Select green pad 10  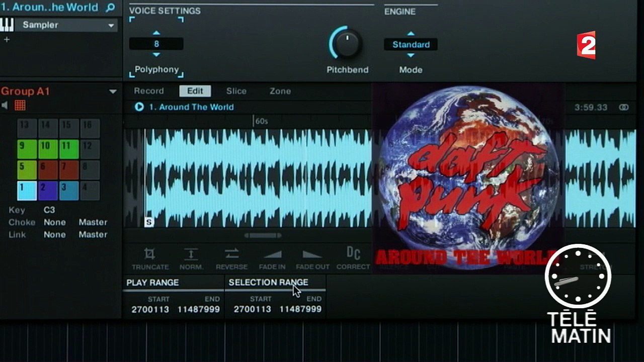[x=48, y=149]
